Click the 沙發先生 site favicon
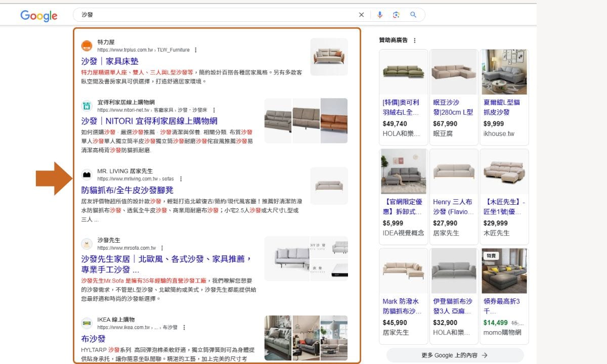 (x=86, y=244)
